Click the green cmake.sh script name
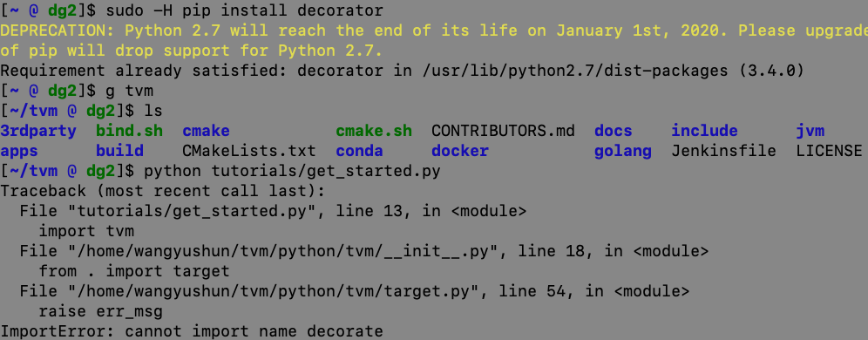This screenshot has width=868, height=340. 374,132
